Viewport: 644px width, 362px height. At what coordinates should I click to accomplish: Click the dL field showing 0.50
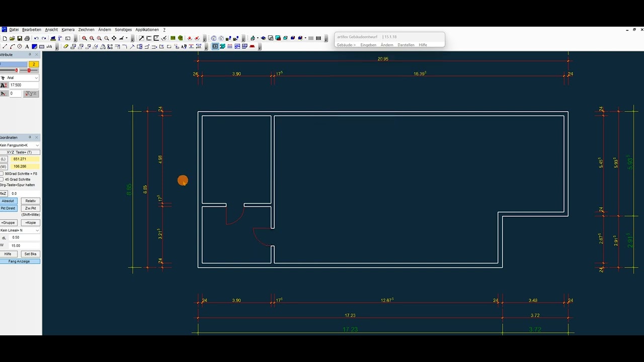tap(24, 237)
